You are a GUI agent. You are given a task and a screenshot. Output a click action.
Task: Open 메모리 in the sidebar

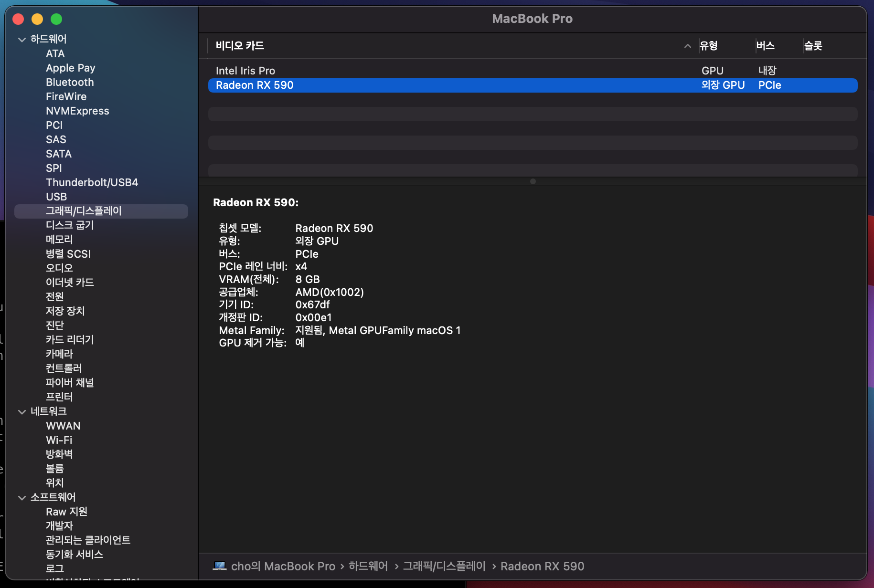(x=59, y=240)
